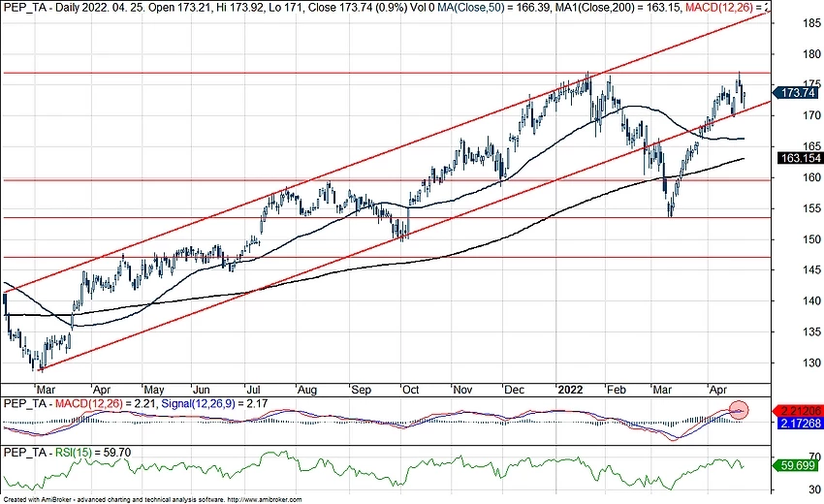Image resolution: width=824 pixels, height=504 pixels.
Task: Click the 180 price axis label
Action: point(811,54)
